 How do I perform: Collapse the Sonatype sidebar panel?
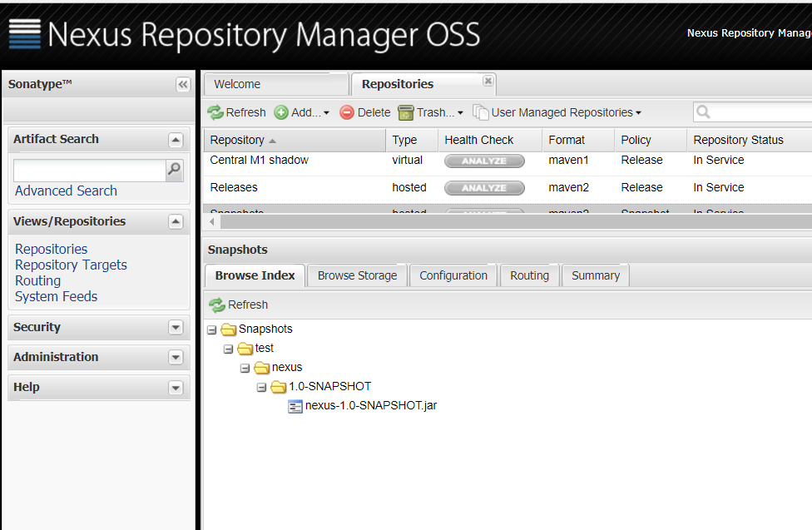pyautogui.click(x=183, y=84)
